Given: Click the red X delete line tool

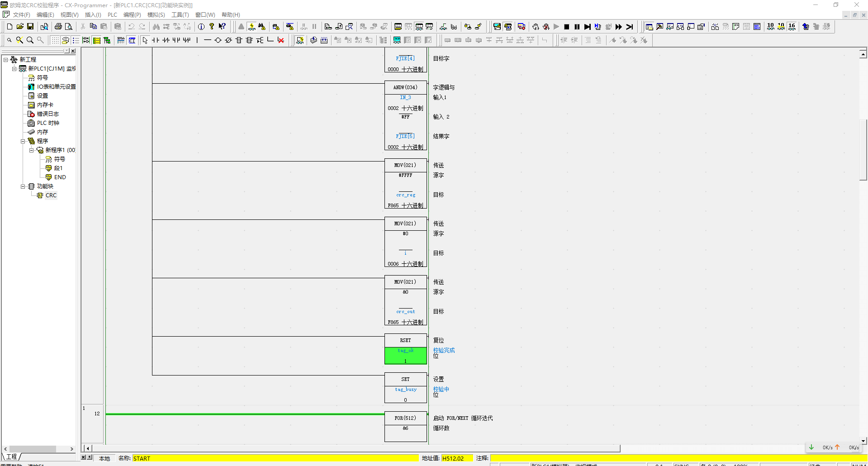Looking at the screenshot, I should click(281, 40).
